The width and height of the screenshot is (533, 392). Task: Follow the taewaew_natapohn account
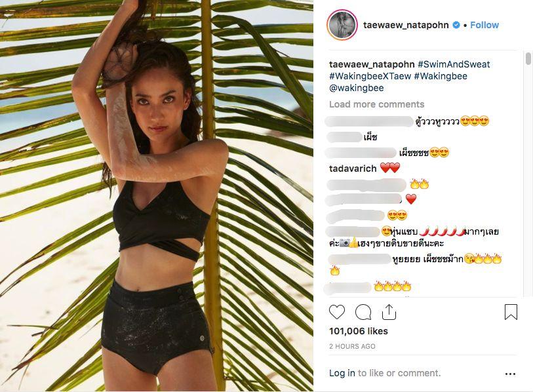[484, 25]
